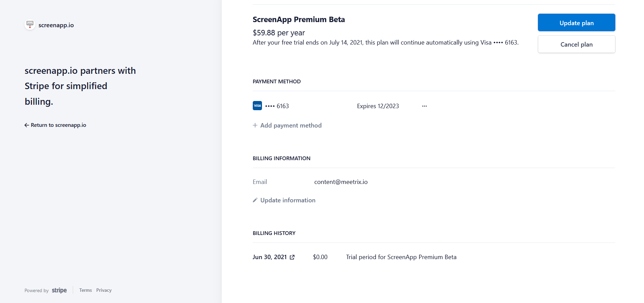This screenshot has height=303, width=644.
Task: Click the back arrow beside Return to screenapp.io
Action: point(27,125)
